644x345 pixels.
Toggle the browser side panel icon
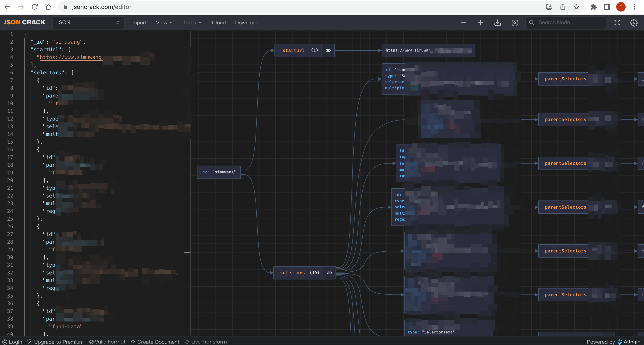click(607, 7)
